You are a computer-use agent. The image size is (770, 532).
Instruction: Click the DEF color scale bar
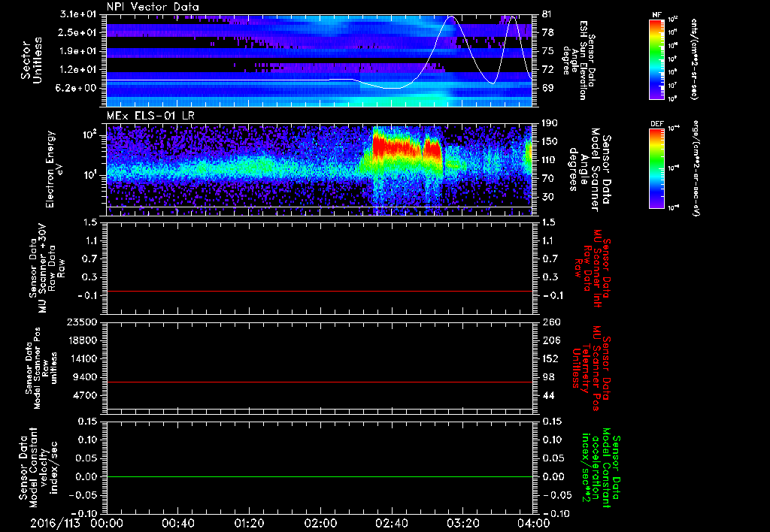pos(657,168)
